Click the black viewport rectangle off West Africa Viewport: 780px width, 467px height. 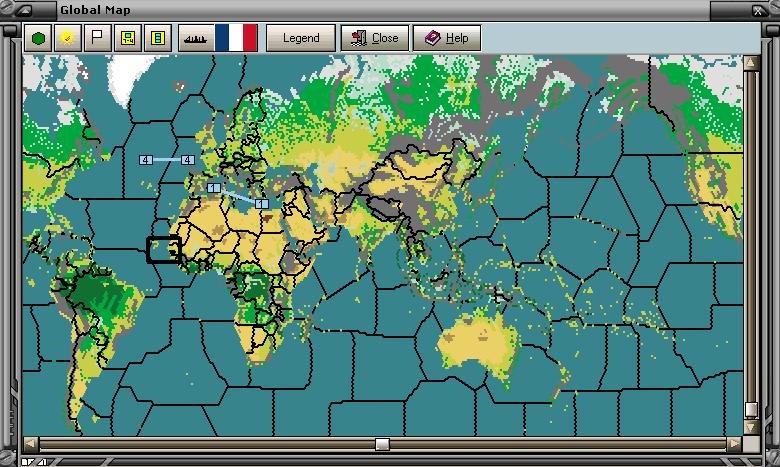click(x=164, y=250)
